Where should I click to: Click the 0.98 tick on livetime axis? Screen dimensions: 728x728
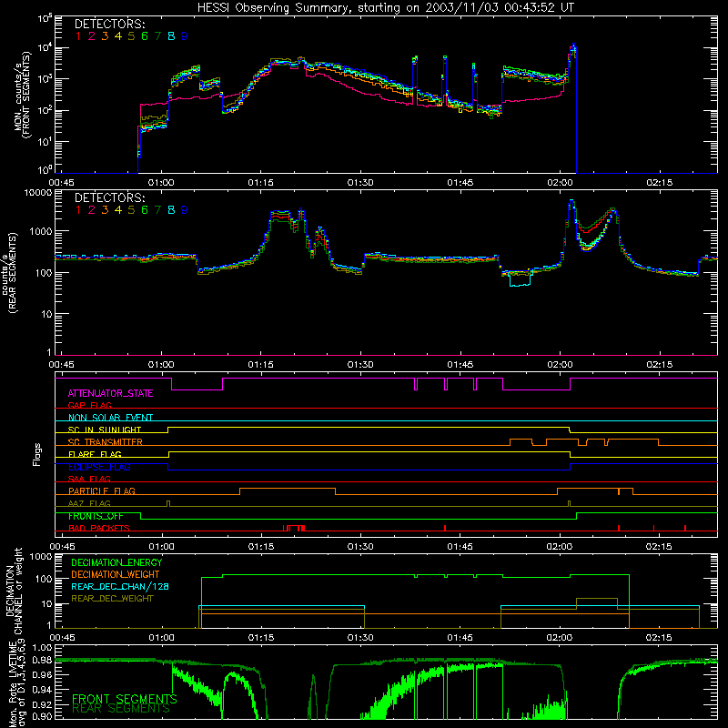(42, 661)
